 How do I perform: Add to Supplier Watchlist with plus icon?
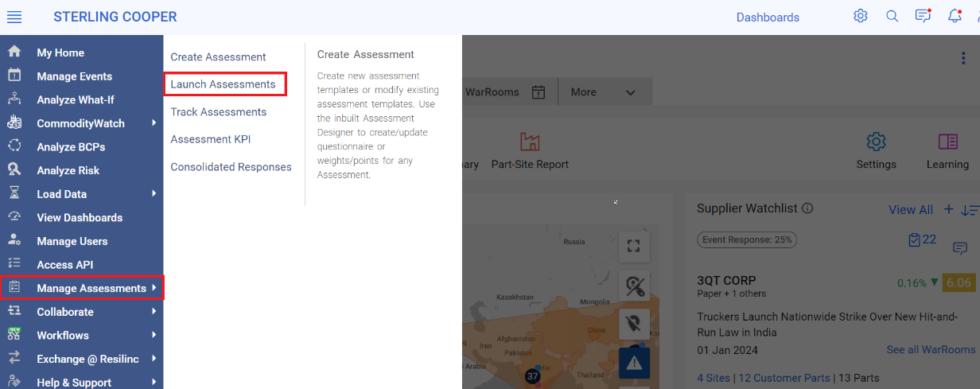click(x=948, y=209)
